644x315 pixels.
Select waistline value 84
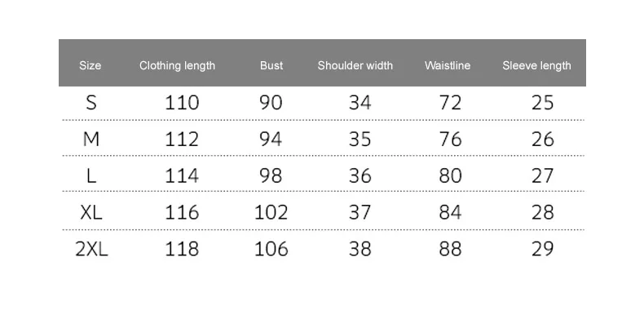tap(450, 213)
